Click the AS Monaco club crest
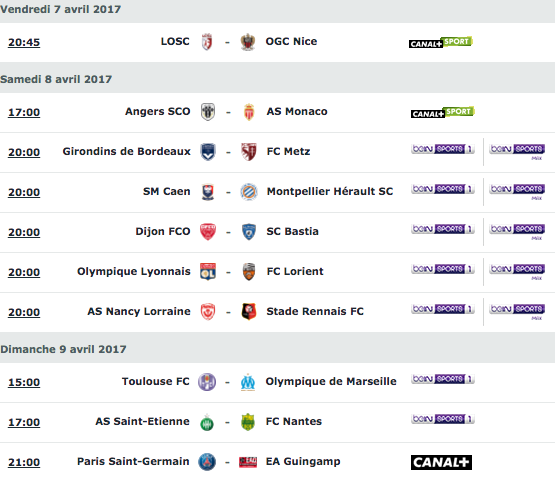 point(249,112)
